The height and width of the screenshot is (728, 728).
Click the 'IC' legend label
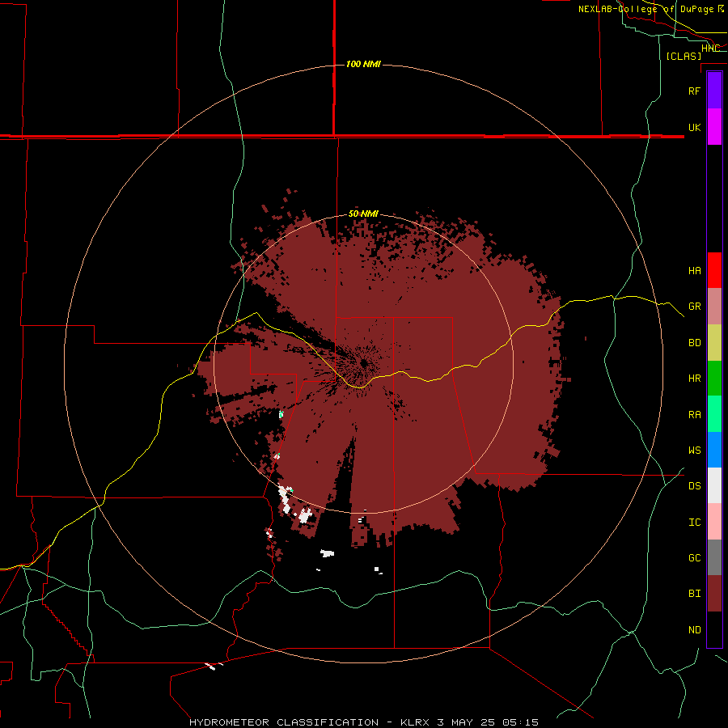tap(695, 523)
